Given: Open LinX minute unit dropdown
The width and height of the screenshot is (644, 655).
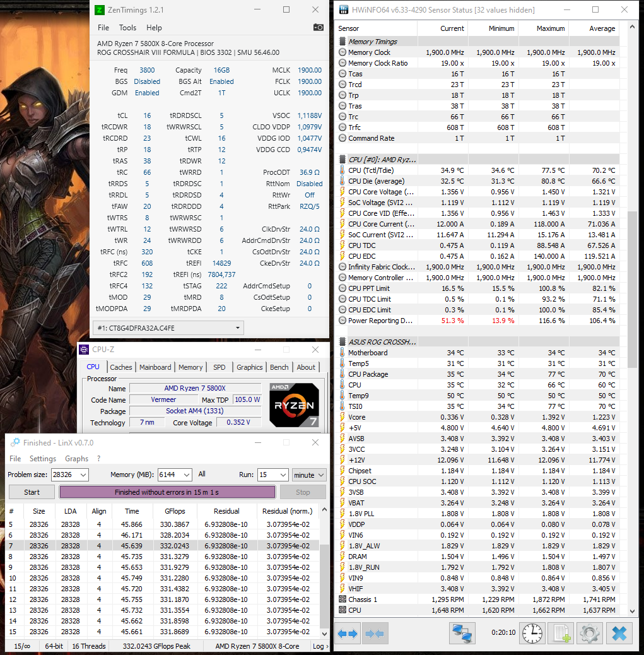Looking at the screenshot, I should (x=309, y=475).
